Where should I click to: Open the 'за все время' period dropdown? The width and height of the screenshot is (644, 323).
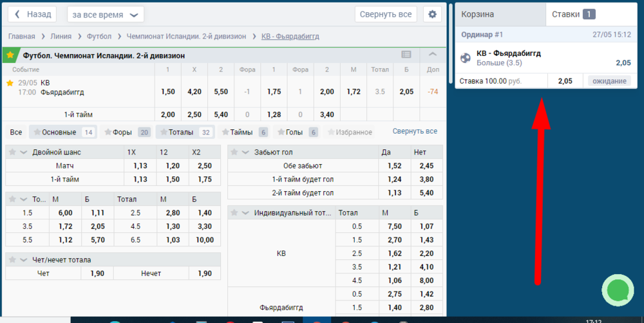[105, 14]
